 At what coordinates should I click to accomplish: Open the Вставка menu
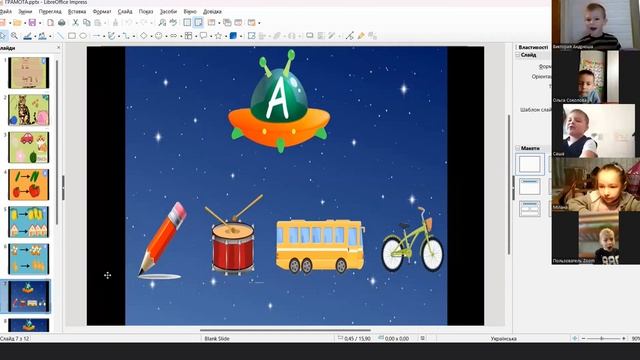click(x=77, y=11)
